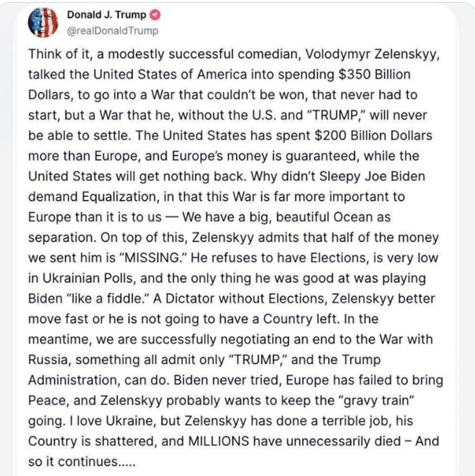The image size is (475, 476).
Task: Visit the @realDonaldTrump handle
Action: 112,31
